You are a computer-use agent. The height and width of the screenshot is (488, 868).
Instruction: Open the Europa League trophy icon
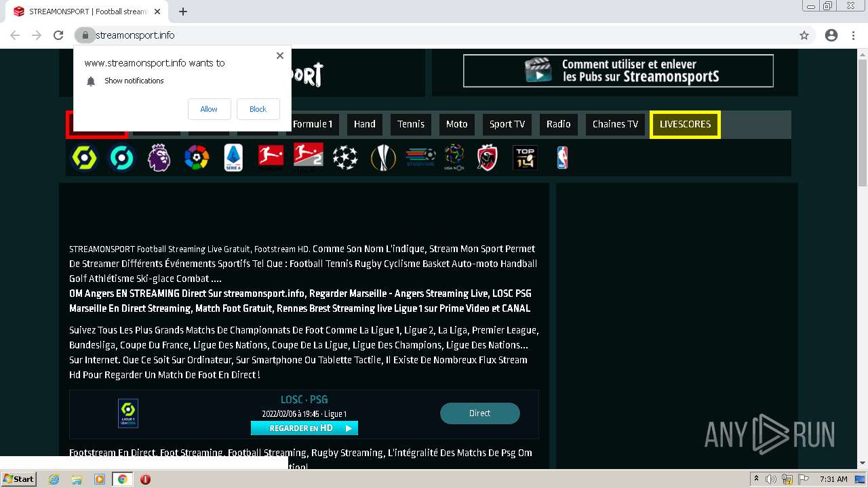(x=383, y=158)
